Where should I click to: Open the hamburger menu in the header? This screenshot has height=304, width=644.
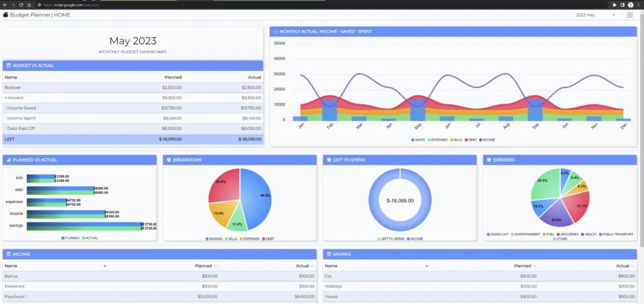click(630, 15)
